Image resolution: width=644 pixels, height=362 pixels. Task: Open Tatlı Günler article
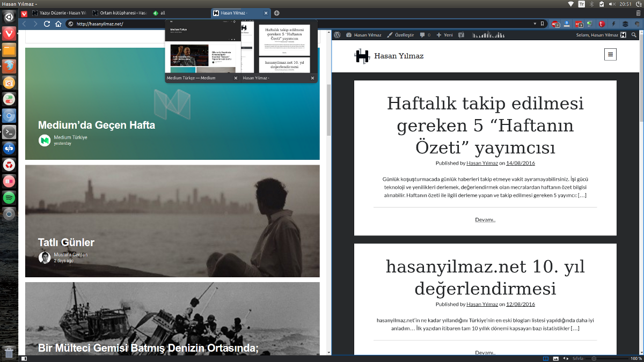66,242
